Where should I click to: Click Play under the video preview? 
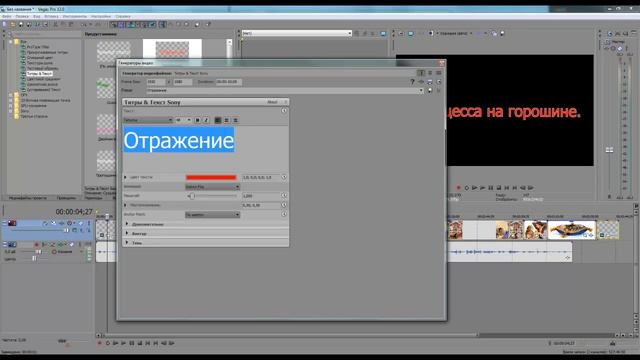pyautogui.click(x=482, y=188)
